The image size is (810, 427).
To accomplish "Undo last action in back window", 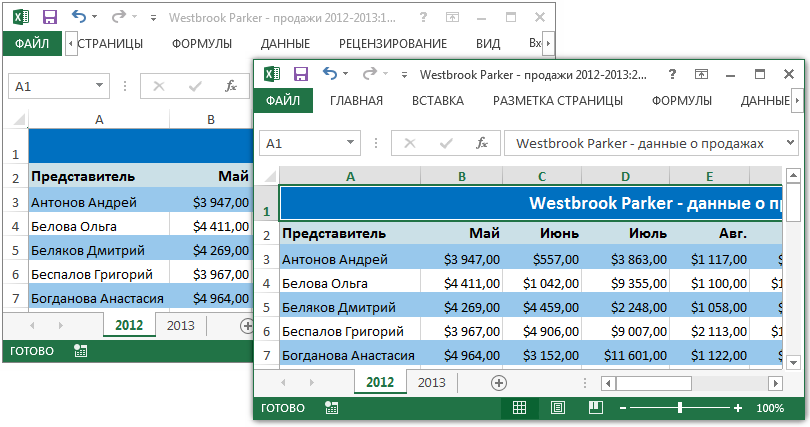I will [79, 17].
